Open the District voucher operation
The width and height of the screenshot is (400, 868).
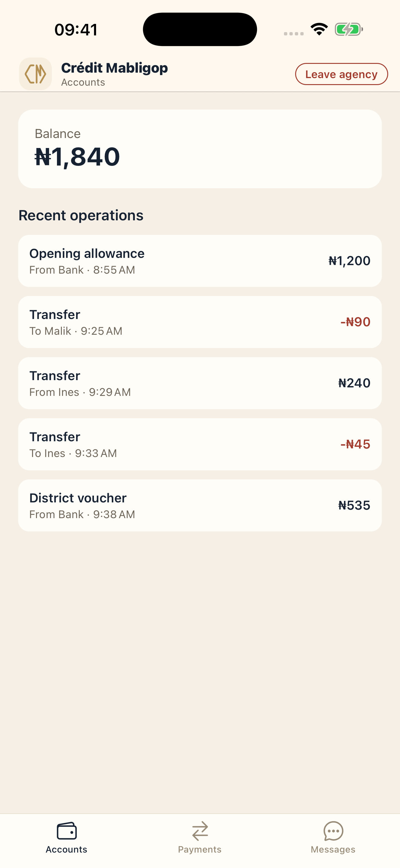click(200, 505)
